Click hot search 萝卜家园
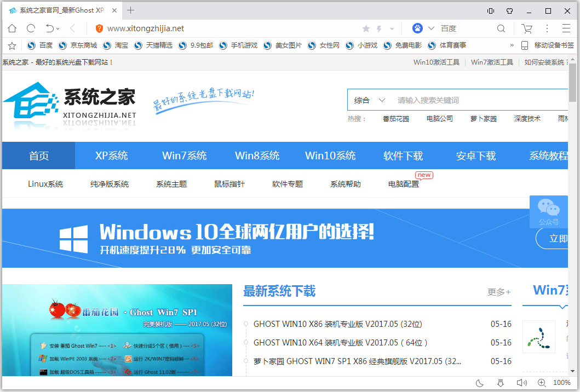The width and height of the screenshot is (580, 392). [x=484, y=119]
